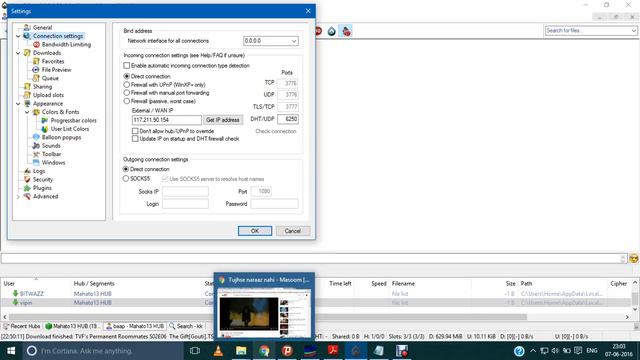Viewport: 640px width, 360px height.
Task: Click the Advanced settings icon
Action: (27, 196)
